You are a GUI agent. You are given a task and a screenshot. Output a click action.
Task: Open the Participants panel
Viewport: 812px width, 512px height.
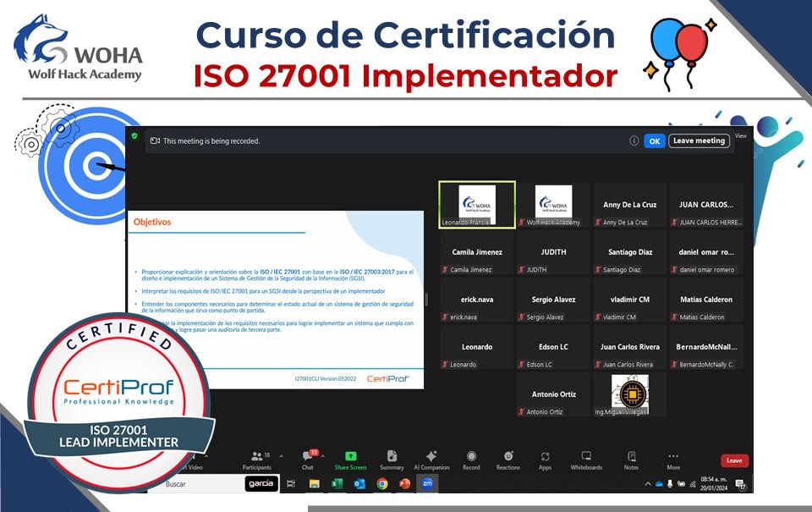click(257, 460)
